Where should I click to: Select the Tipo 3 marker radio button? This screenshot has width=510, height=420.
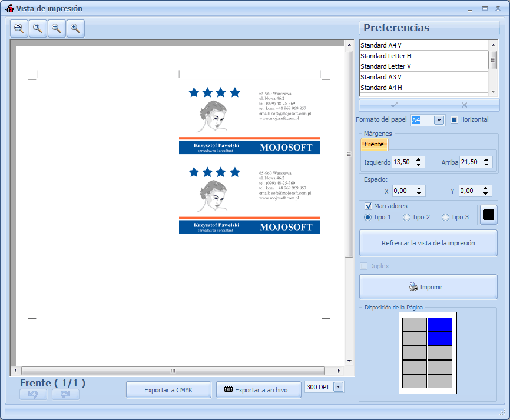tap(445, 217)
